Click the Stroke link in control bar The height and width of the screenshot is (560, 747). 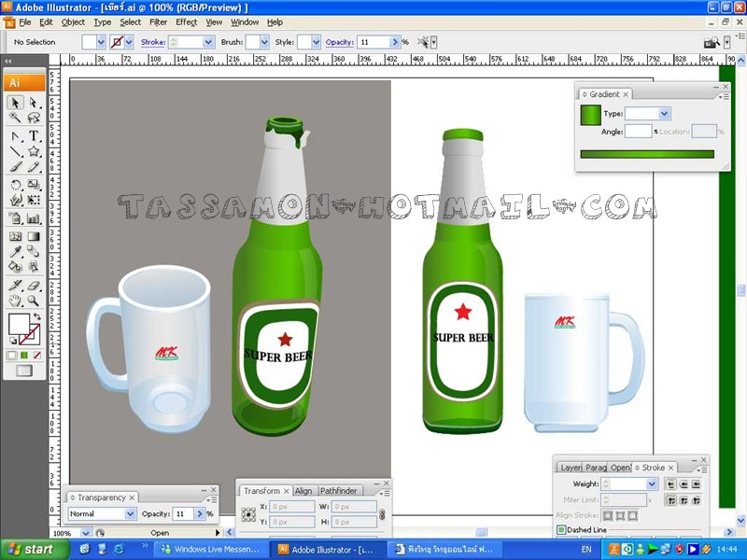coord(153,42)
